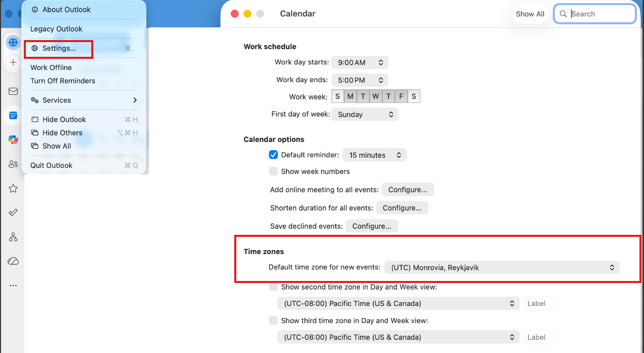Open Favorites star icon in sidebar
The height and width of the screenshot is (353, 644).
[13, 188]
